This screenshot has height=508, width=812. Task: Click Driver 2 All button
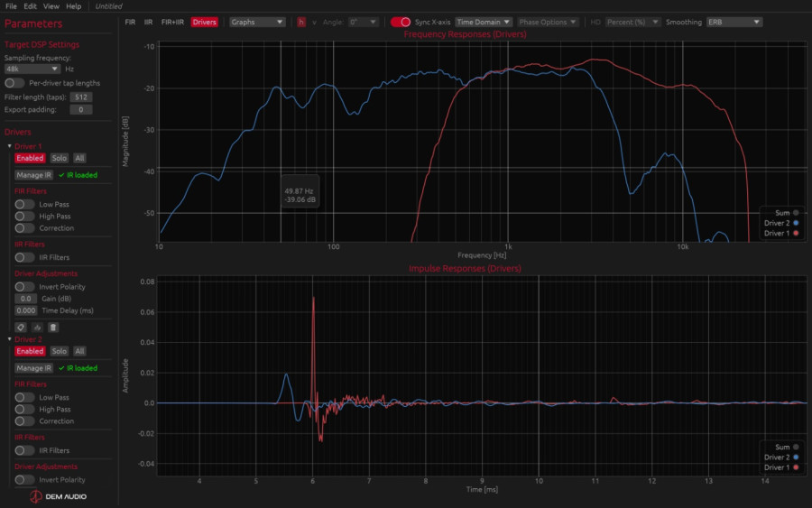coord(79,352)
